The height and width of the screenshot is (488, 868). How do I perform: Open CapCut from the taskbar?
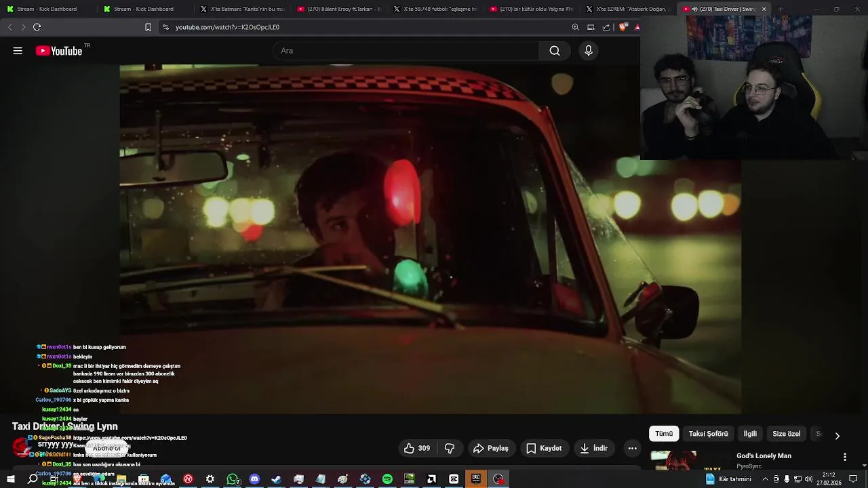[454, 479]
